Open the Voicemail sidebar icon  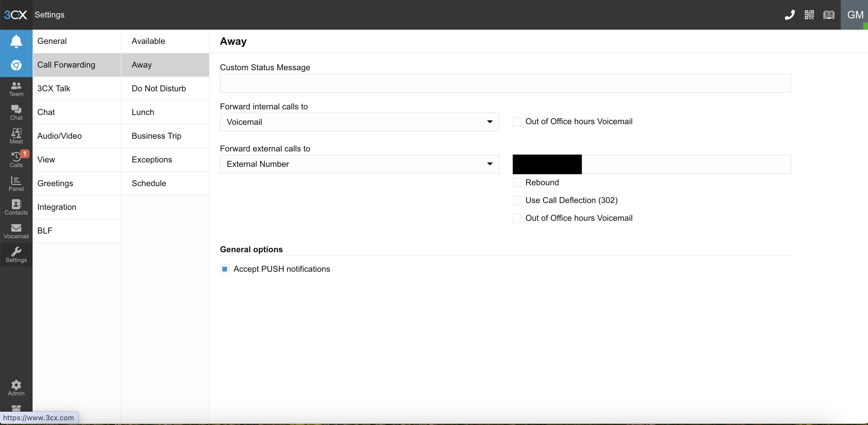click(16, 231)
